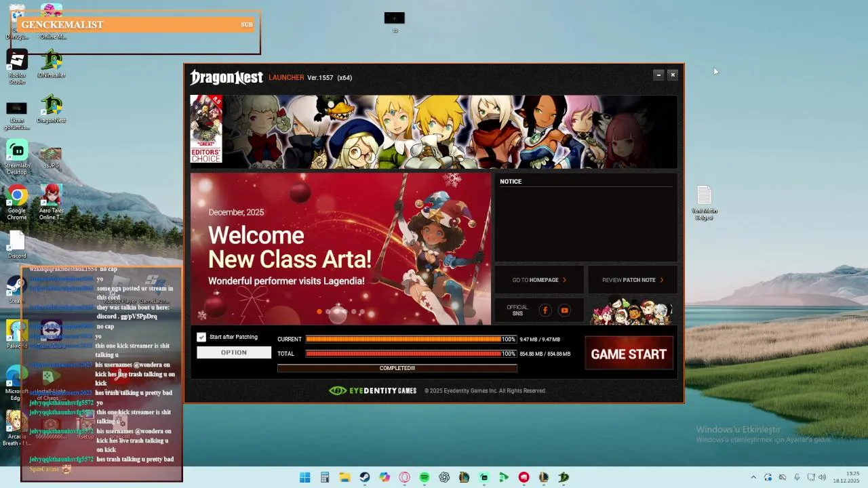Open the ss.JPG image file
The image size is (868, 488).
[x=51, y=158]
